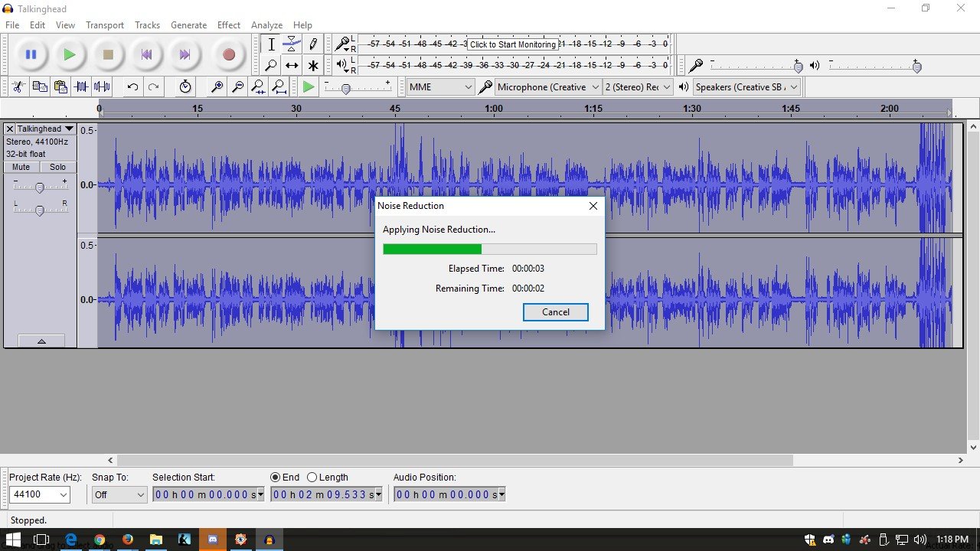Close the Noise Reduction dialog
The height and width of the screenshot is (551, 980).
(593, 206)
